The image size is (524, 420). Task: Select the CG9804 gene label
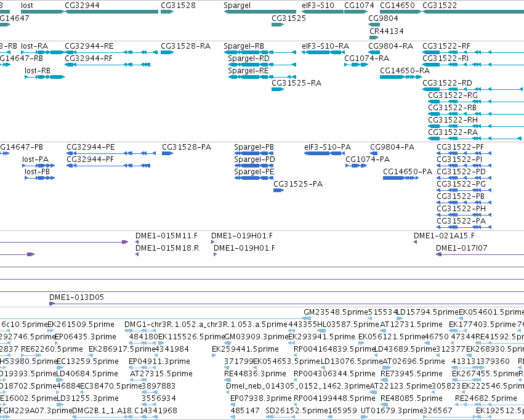383,18
